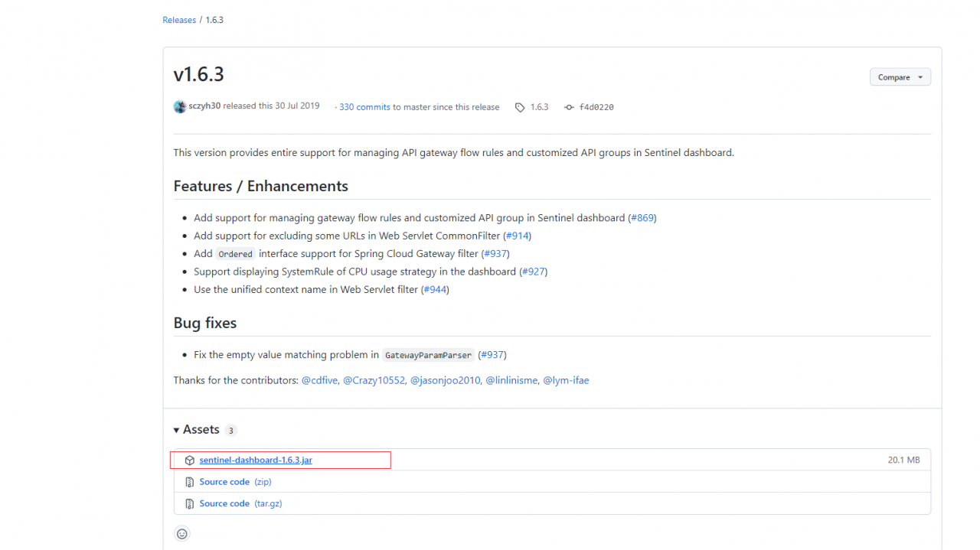The width and height of the screenshot is (980, 550).
Task: Download sentinel-dashboard-1.6.3.jar
Action: click(256, 460)
